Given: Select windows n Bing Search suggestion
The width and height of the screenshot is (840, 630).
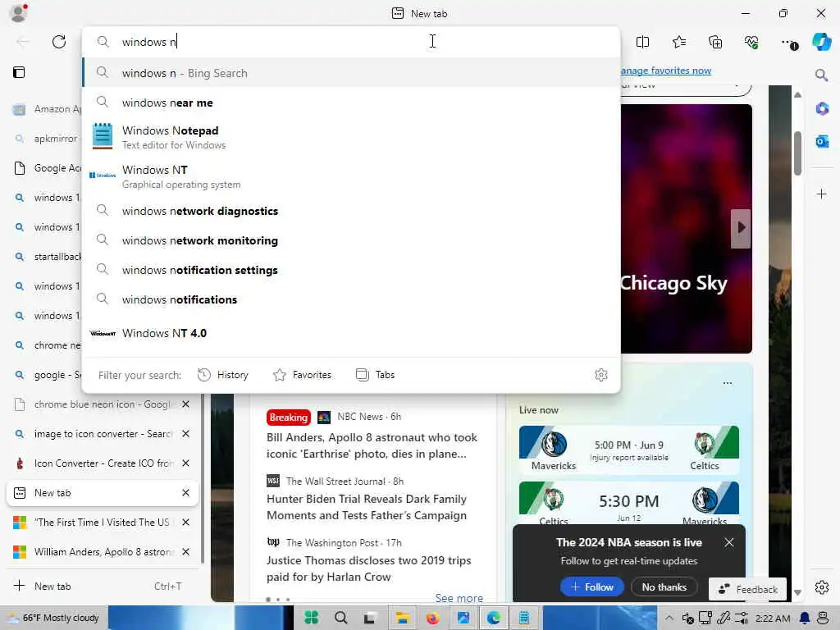Looking at the screenshot, I should coord(351,73).
